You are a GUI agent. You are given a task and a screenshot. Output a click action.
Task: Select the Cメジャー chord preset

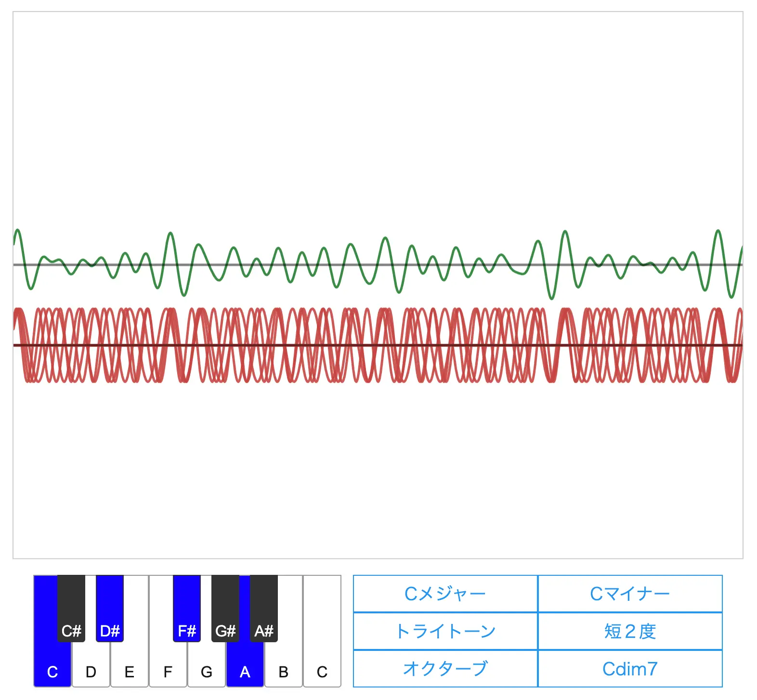(x=445, y=594)
